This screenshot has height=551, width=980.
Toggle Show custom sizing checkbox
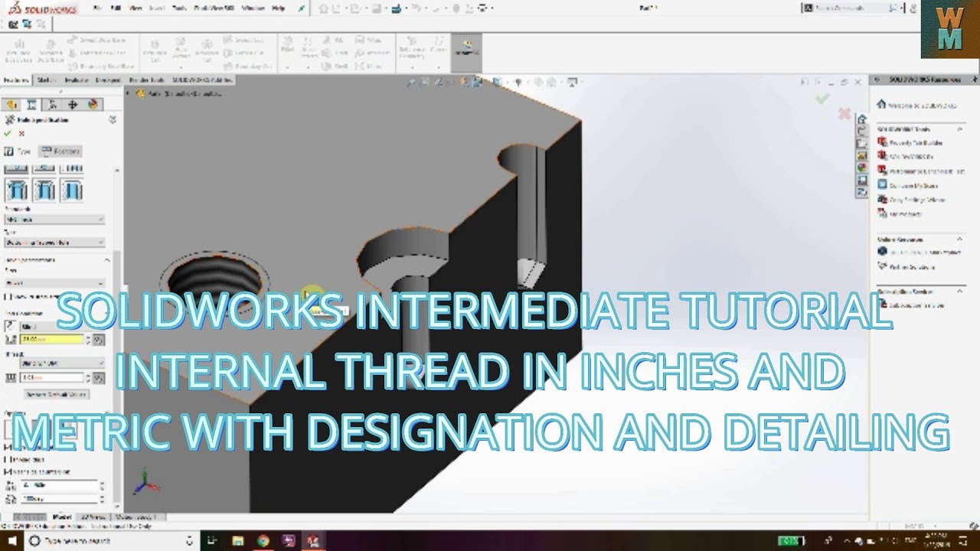(x=8, y=295)
